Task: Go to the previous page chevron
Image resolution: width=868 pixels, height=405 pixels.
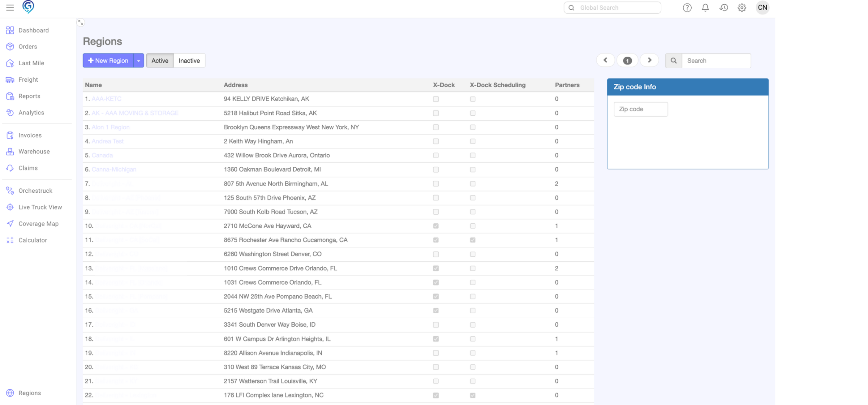Action: [x=605, y=60]
